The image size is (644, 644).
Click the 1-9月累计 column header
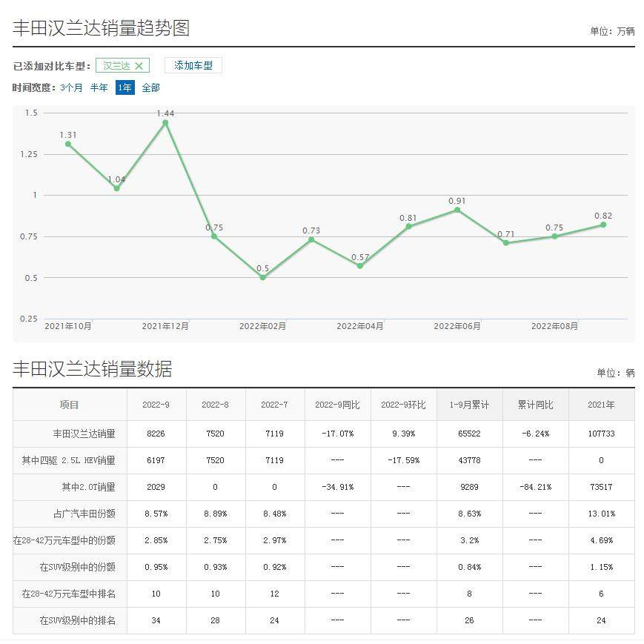[469, 405]
